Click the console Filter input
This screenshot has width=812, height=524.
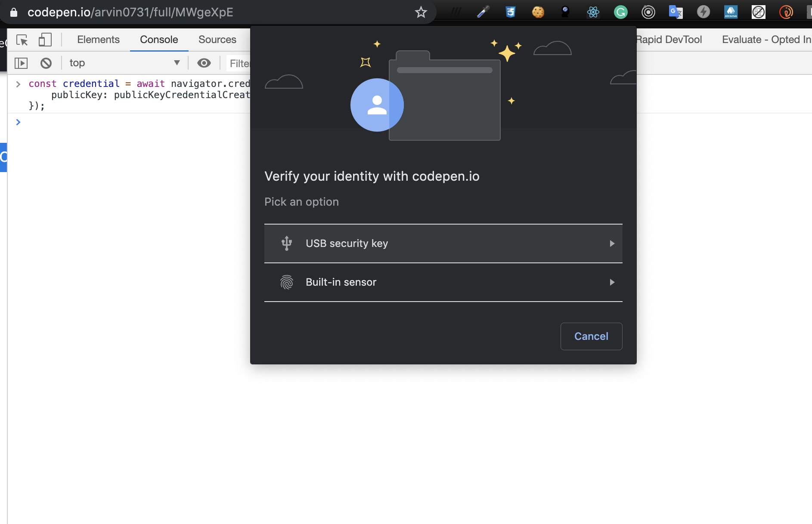tap(239, 64)
